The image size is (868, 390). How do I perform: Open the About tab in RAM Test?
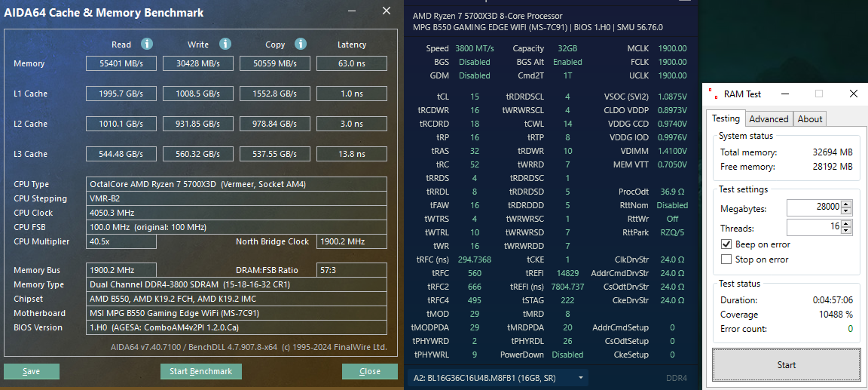[x=810, y=119]
